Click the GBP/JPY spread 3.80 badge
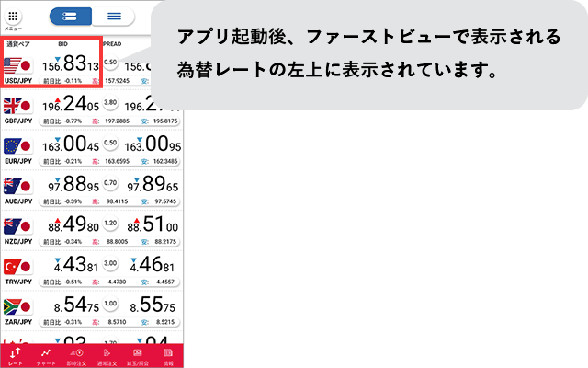 tap(111, 102)
